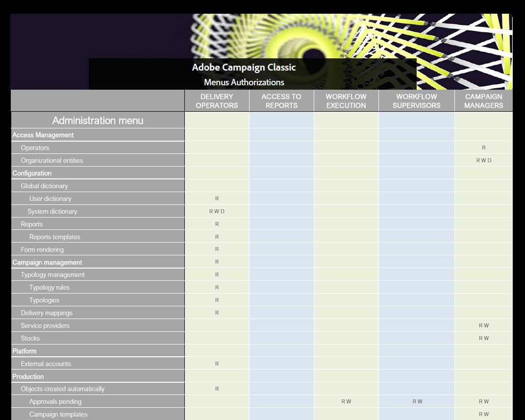The width and height of the screenshot is (525, 420).
Task: Click the R cell in Delivery mappings row
Action: coord(217,313)
